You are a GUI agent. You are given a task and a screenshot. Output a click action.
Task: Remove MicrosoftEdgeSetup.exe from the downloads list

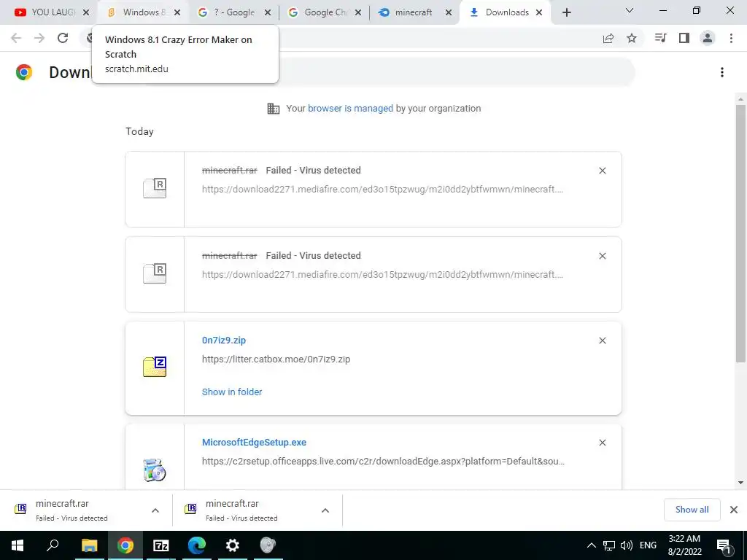pyautogui.click(x=602, y=443)
